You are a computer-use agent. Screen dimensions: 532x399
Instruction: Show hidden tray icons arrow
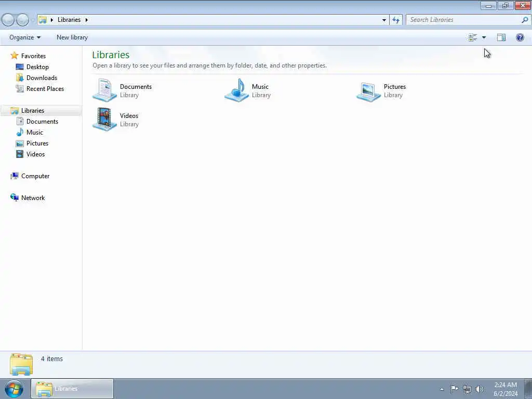click(x=442, y=389)
